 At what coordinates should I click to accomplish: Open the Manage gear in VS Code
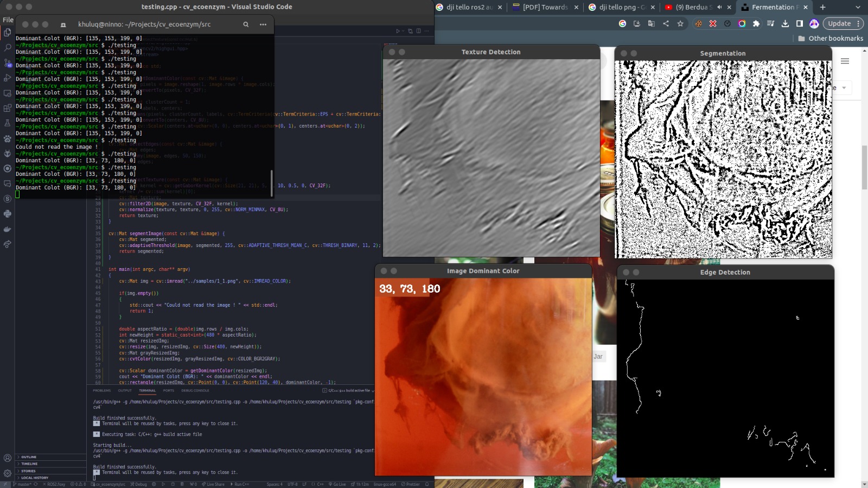8,473
